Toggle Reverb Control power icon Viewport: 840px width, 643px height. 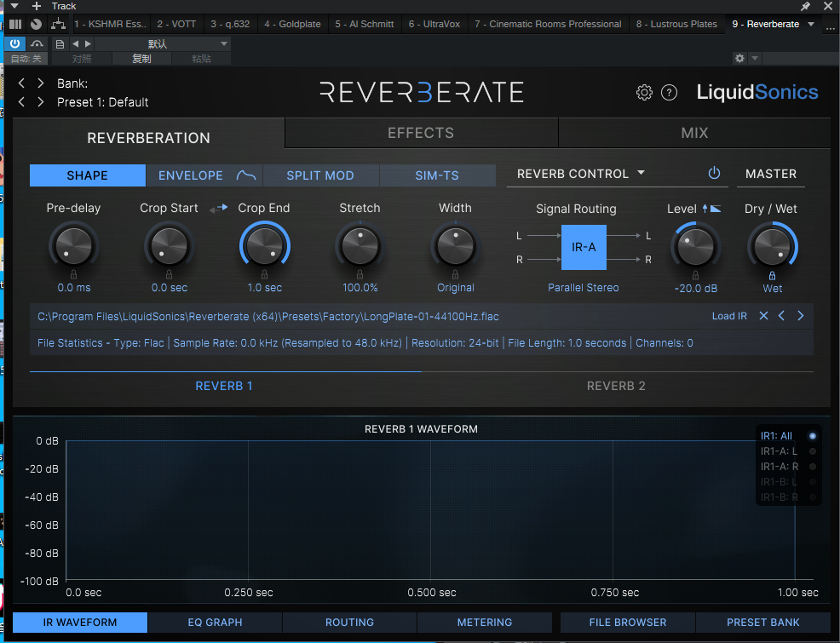click(x=714, y=173)
